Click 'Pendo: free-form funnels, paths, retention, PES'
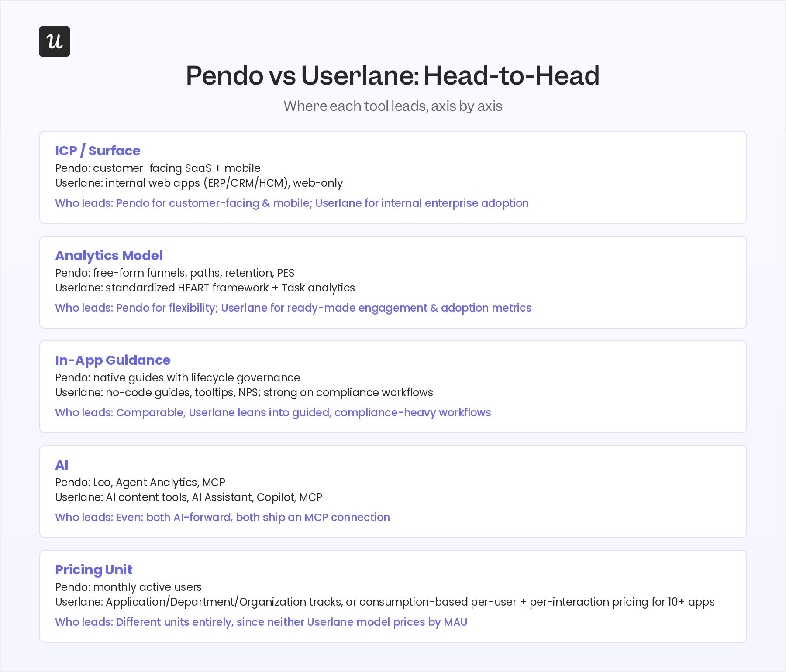The image size is (786, 672). pyautogui.click(x=175, y=273)
